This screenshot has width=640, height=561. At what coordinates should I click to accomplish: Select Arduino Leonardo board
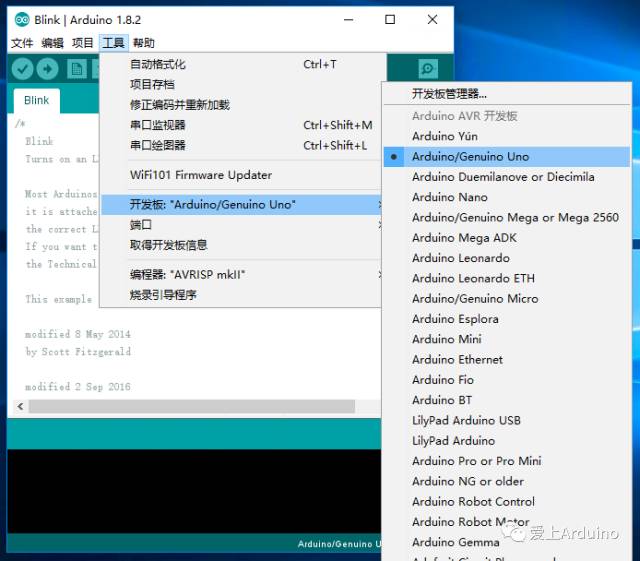507,258
